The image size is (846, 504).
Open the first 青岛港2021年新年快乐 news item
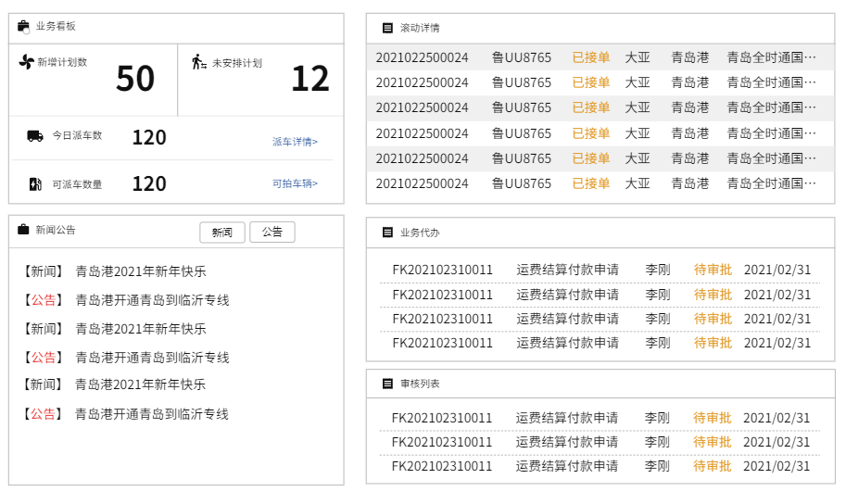pyautogui.click(x=141, y=271)
